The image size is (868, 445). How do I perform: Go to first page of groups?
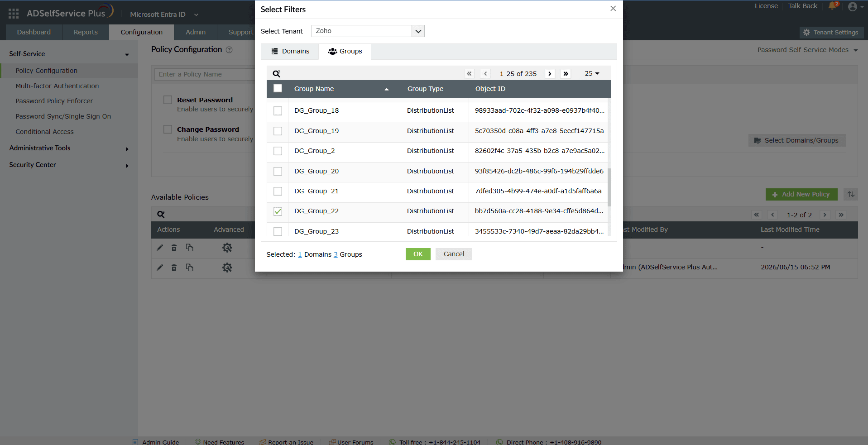click(x=469, y=74)
